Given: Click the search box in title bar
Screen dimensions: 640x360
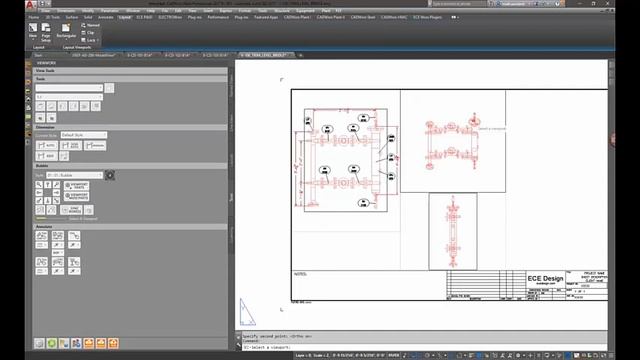Looking at the screenshot, I should click(x=458, y=4).
